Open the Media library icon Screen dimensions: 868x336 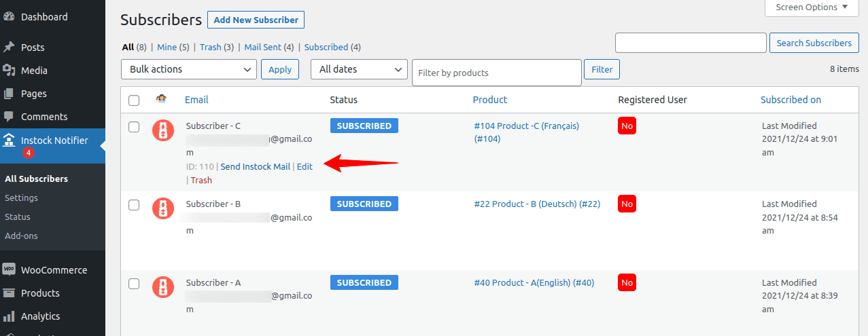pyautogui.click(x=10, y=71)
